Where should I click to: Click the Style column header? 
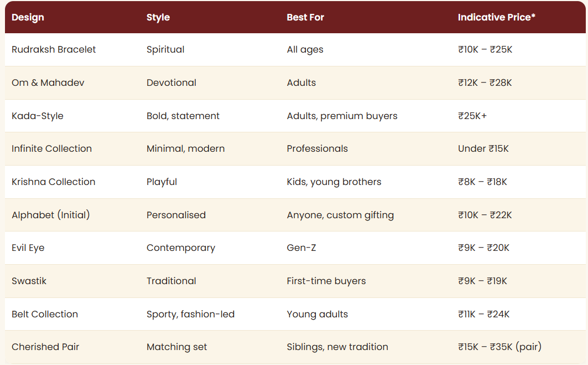pos(158,17)
